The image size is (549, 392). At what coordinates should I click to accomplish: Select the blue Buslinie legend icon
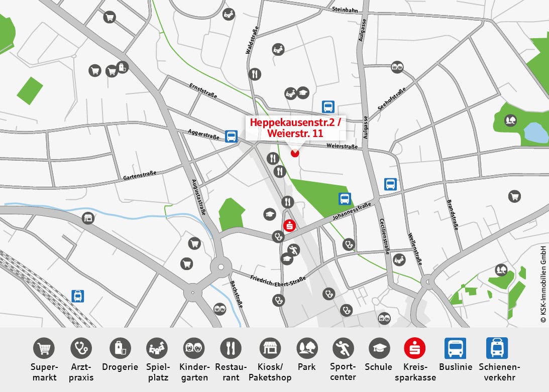tap(455, 348)
